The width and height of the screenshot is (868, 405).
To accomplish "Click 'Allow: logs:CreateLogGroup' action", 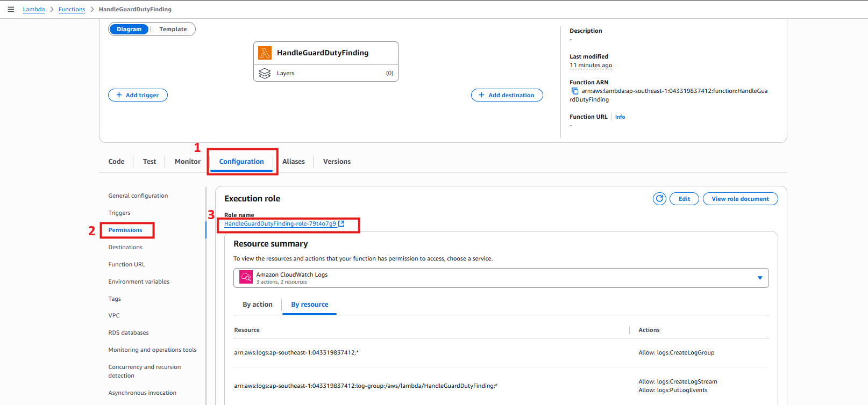I will click(677, 352).
